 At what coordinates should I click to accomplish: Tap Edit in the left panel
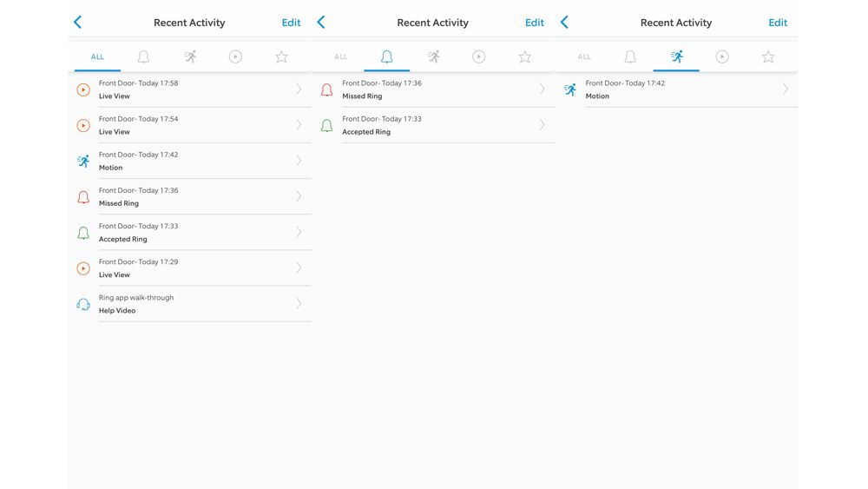[291, 23]
